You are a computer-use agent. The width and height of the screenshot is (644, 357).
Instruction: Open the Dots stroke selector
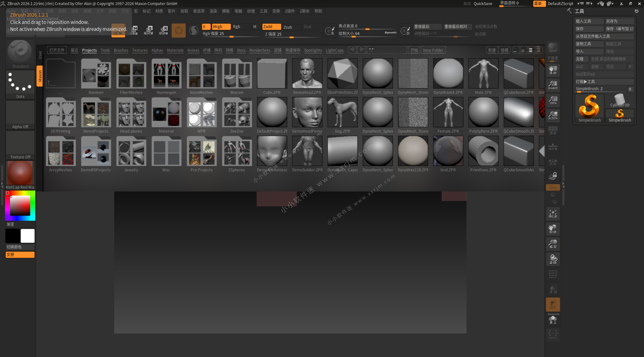click(x=20, y=84)
